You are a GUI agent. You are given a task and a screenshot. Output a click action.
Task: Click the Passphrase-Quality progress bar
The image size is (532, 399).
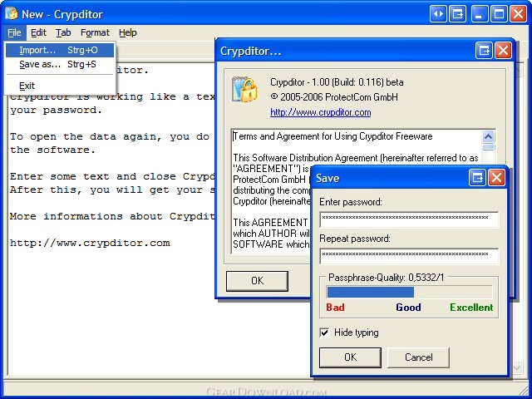point(409,292)
